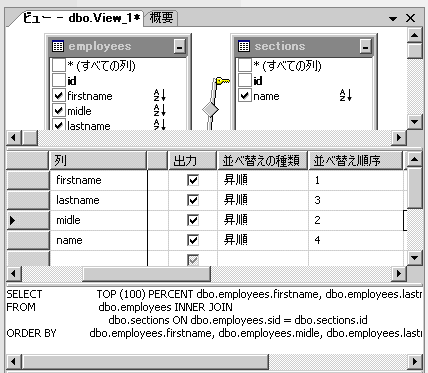Click sort order 3 for lastname row
This screenshot has height=373, width=428.
(x=356, y=200)
